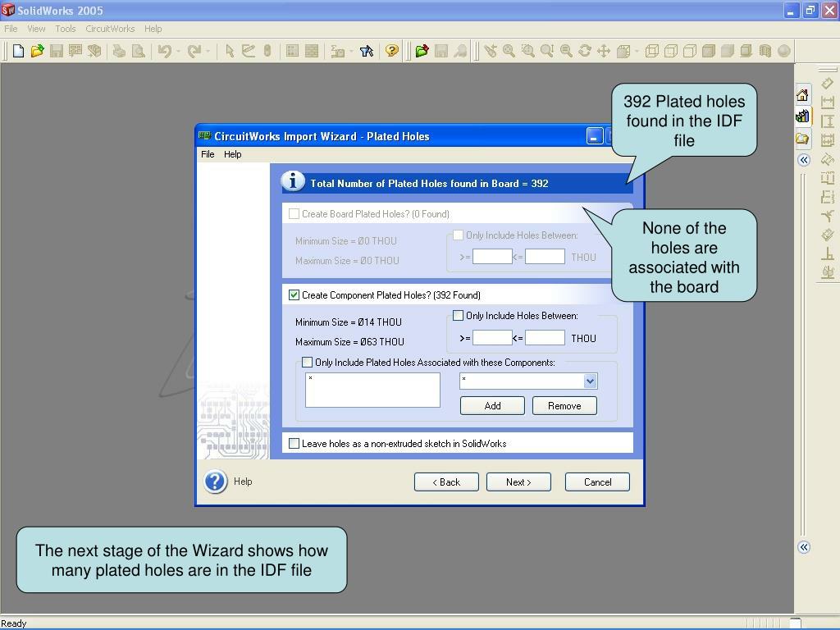Open the CircuitWorks menu
The height and width of the screenshot is (630, 840).
[x=110, y=29]
